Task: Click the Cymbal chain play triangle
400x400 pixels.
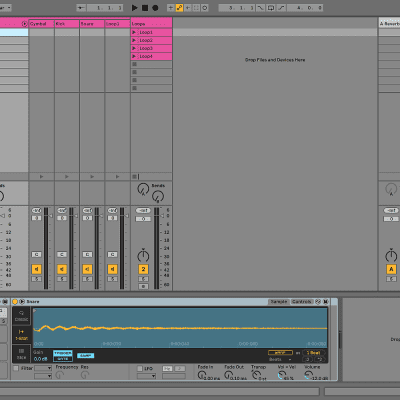Action: [41, 177]
